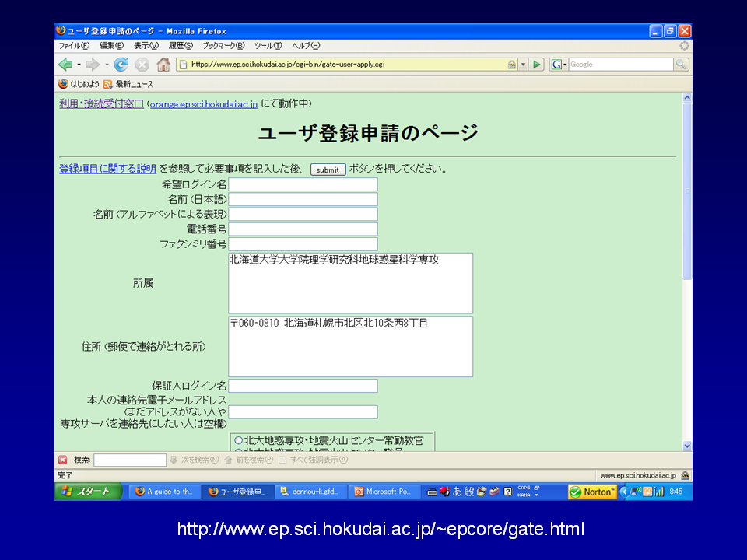Expand the address bar URL history dropdown
Viewport: 747px width, 560px height.
point(524,65)
